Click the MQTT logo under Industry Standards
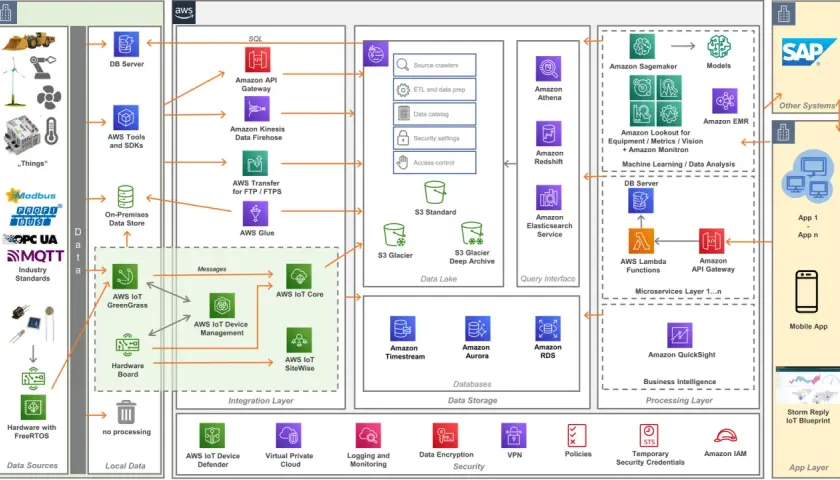Image resolution: width=840 pixels, height=480 pixels. [35, 256]
